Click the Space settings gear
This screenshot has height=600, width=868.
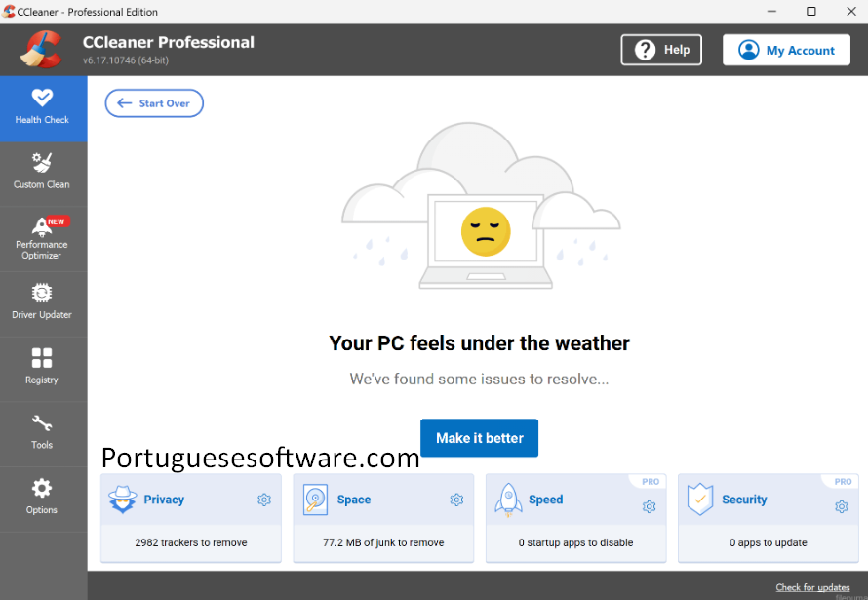coord(456,500)
